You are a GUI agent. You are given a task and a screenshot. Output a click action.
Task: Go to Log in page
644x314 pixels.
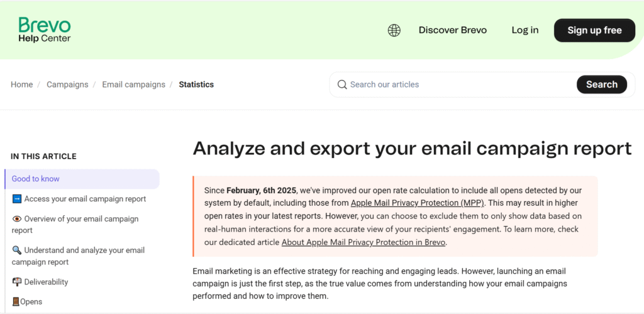(x=525, y=30)
